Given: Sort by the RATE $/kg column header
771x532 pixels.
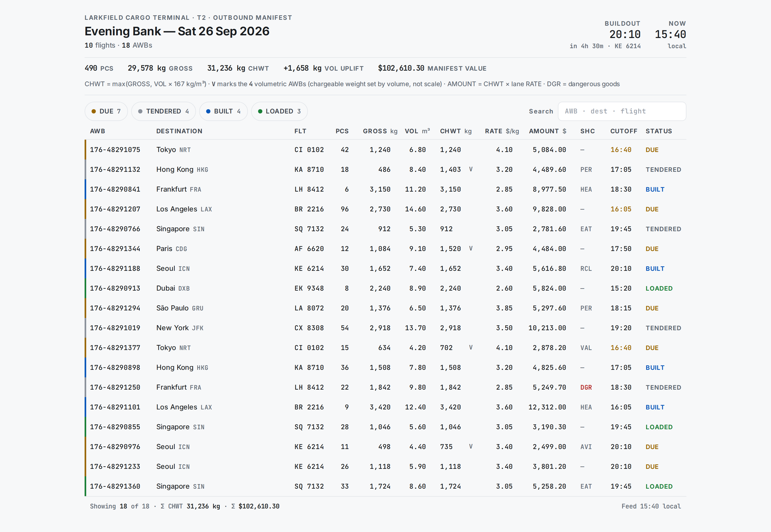Looking at the screenshot, I should 502,131.
